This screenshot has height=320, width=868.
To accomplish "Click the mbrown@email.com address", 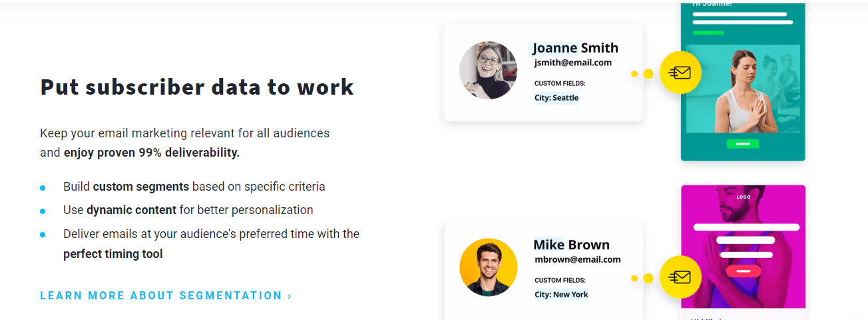I will 578,259.
